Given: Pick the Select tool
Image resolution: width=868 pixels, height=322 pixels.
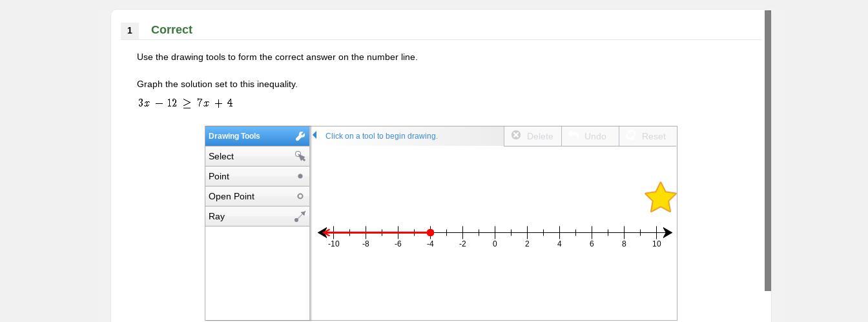Looking at the screenshot, I should pyautogui.click(x=257, y=156).
